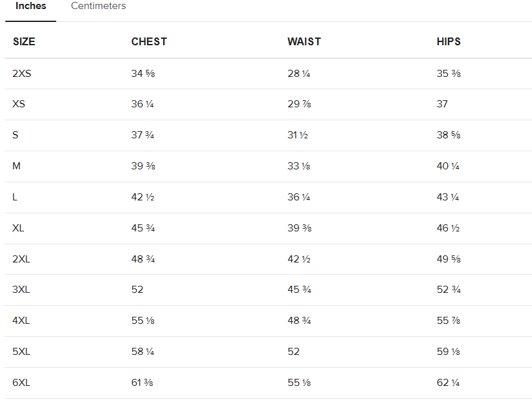Click the 4XL size row label
Viewport: 532px width, 406px height.
click(x=21, y=321)
